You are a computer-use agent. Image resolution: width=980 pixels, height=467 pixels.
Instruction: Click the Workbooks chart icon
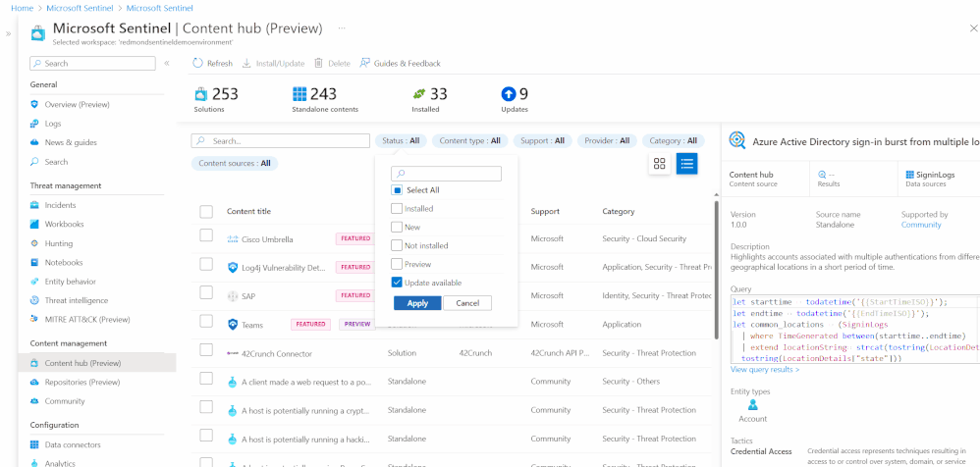(34, 224)
